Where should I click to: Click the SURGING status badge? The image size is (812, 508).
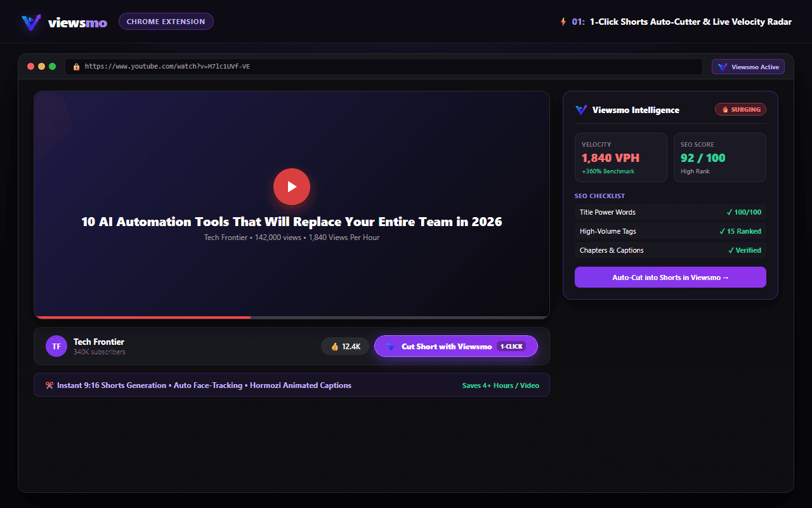pyautogui.click(x=740, y=109)
